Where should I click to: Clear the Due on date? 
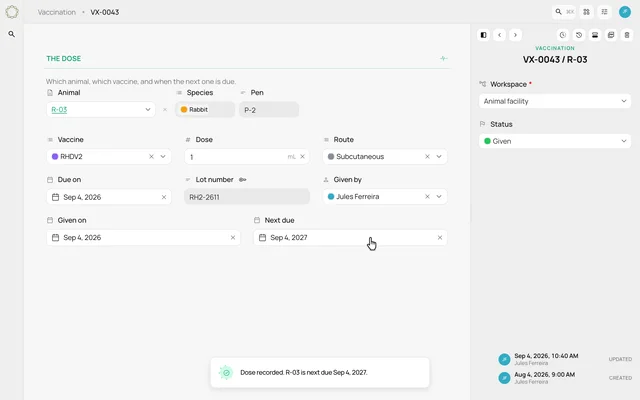pyautogui.click(x=164, y=197)
